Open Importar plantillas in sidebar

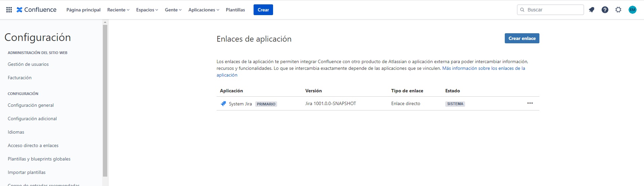27,172
